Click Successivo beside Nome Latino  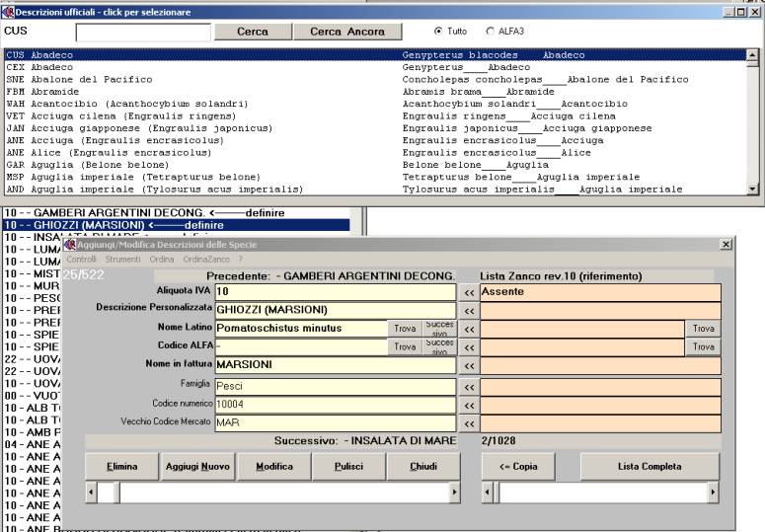pos(439,329)
